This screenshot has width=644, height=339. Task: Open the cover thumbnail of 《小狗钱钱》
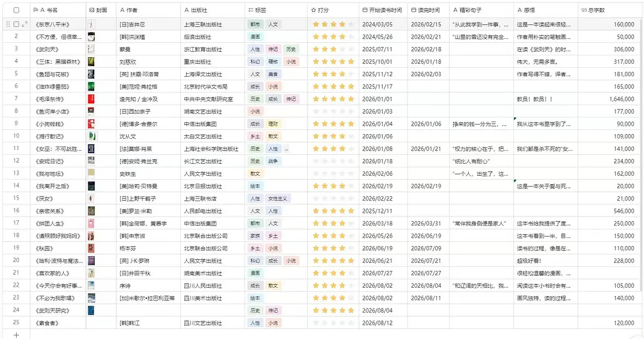91,124
